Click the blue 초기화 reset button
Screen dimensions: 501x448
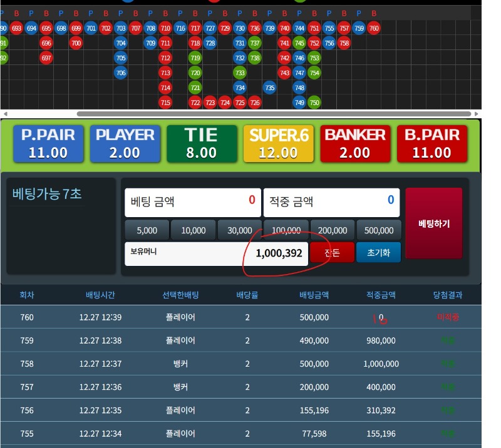(x=378, y=253)
